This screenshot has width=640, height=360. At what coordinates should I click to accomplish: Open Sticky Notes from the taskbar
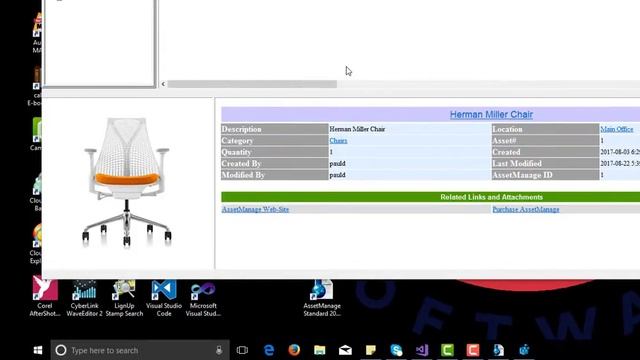point(371,350)
